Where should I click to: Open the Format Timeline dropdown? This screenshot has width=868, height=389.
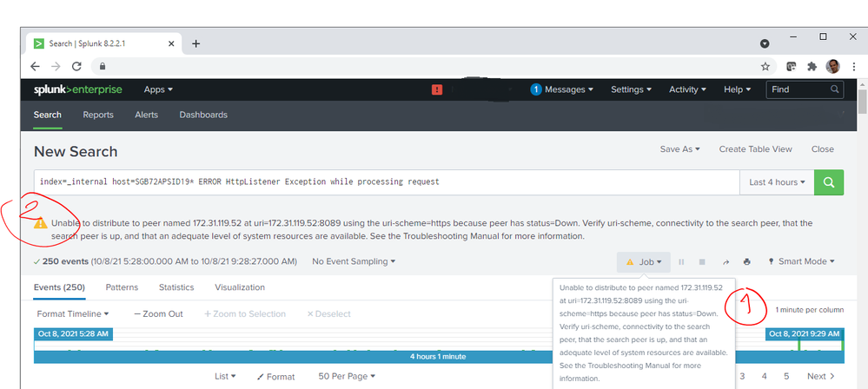[x=73, y=313]
